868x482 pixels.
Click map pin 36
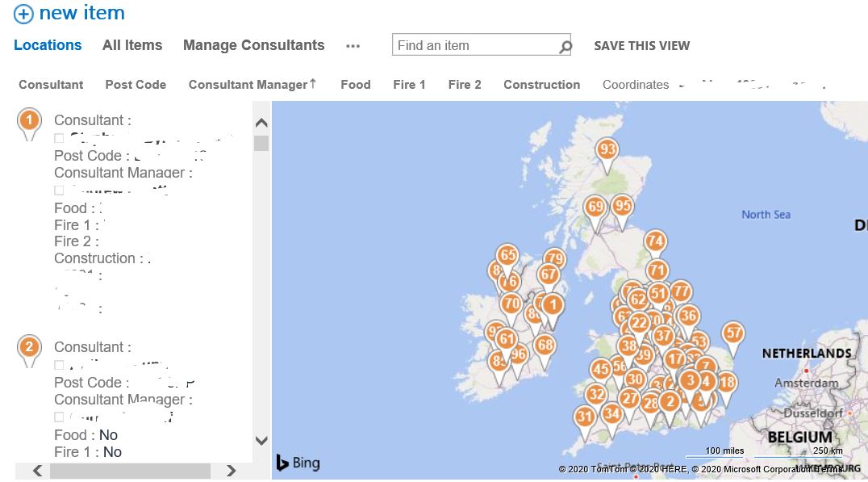pos(688,316)
